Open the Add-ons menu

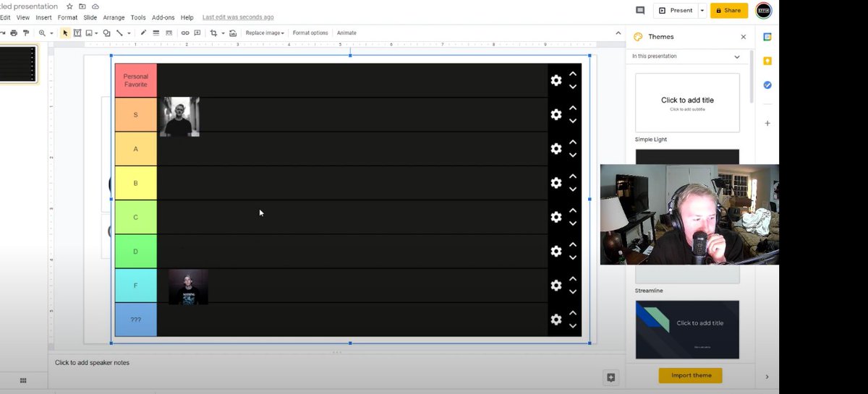point(163,17)
